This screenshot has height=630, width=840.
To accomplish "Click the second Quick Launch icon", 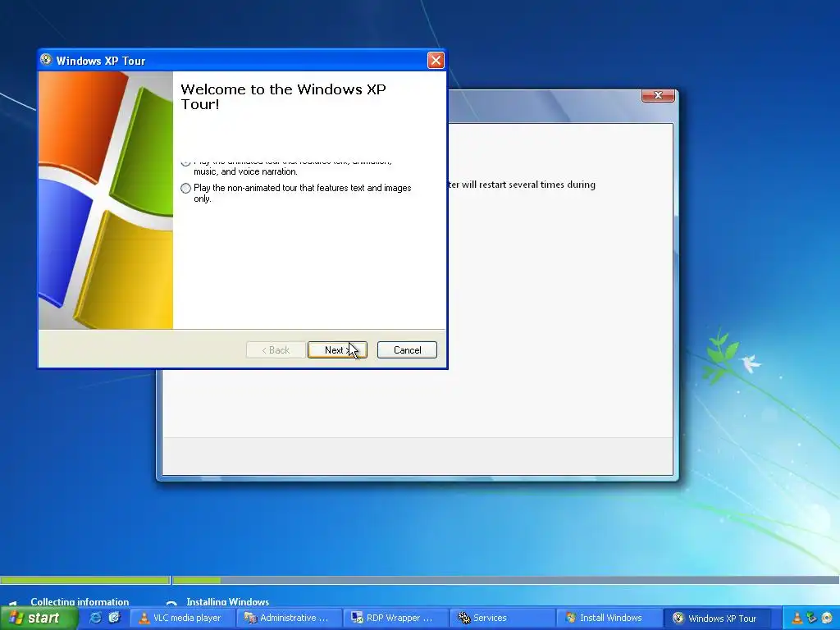I will tap(115, 618).
